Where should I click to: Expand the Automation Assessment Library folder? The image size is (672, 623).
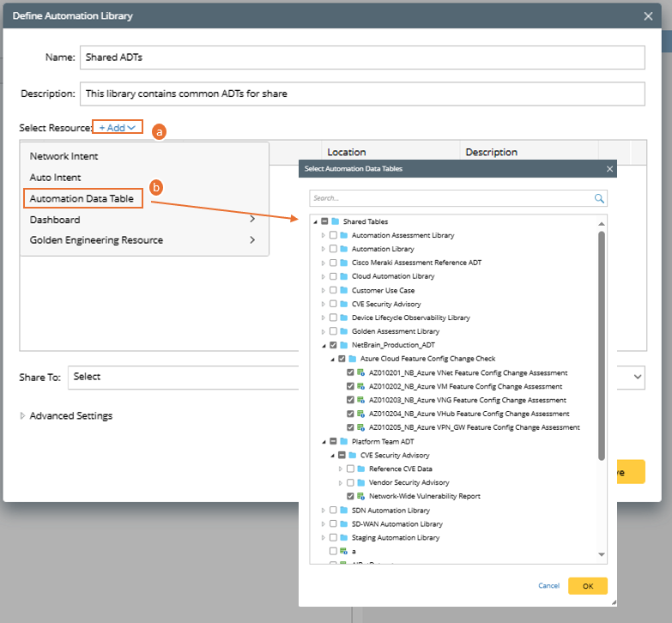coord(324,235)
